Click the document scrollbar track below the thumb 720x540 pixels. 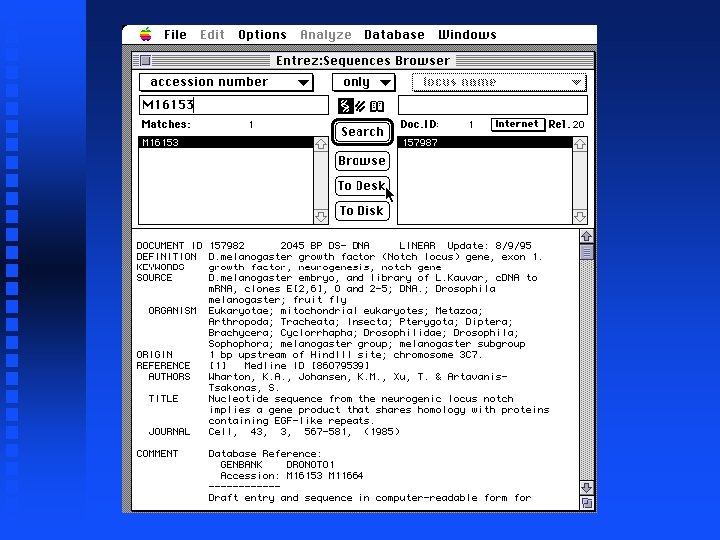click(x=586, y=370)
